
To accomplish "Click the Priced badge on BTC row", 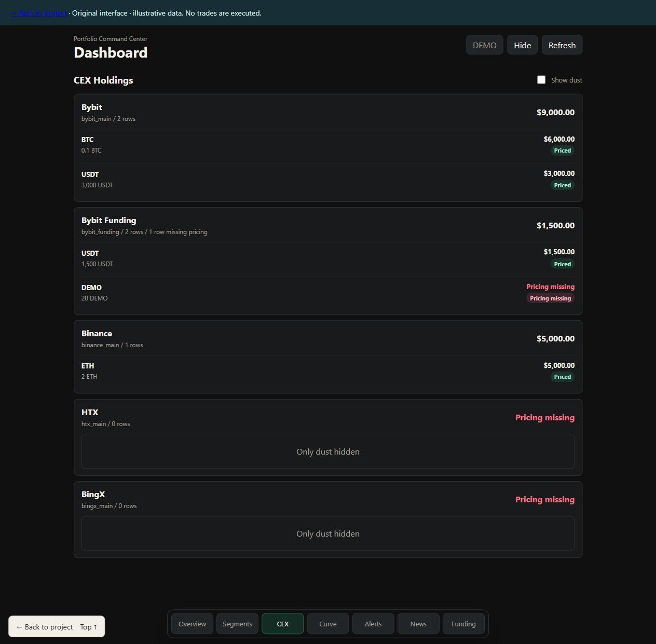I will 563,150.
